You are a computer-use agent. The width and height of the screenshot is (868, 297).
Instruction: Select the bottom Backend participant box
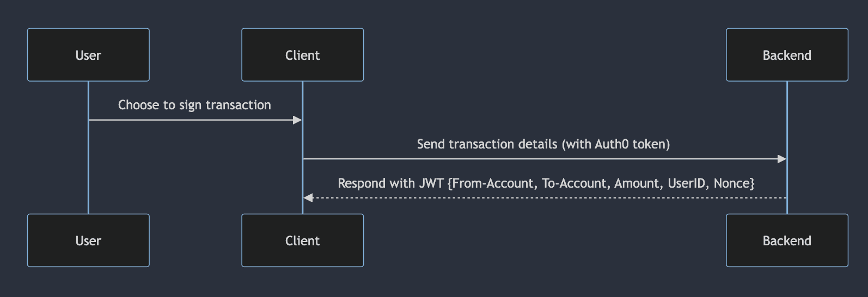(x=787, y=240)
